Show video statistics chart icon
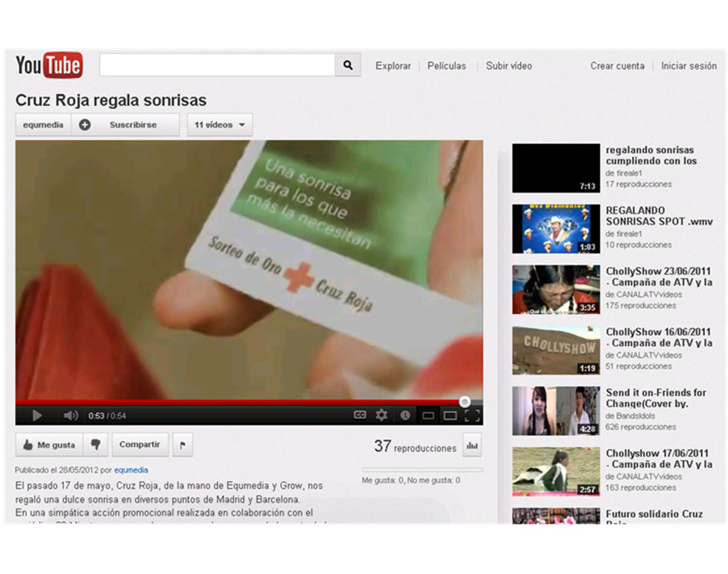728x574 pixels. (x=472, y=445)
